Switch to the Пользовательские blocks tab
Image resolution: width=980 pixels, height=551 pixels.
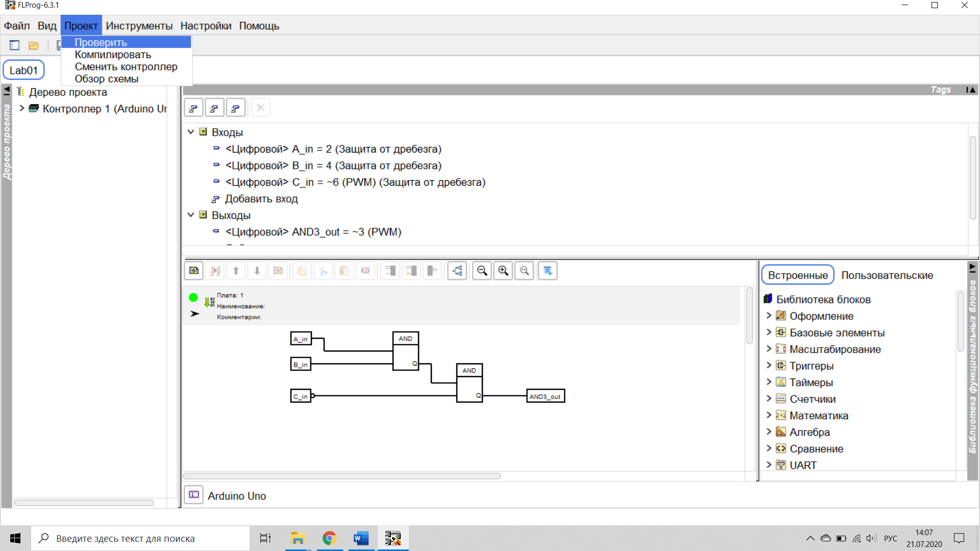coord(887,275)
